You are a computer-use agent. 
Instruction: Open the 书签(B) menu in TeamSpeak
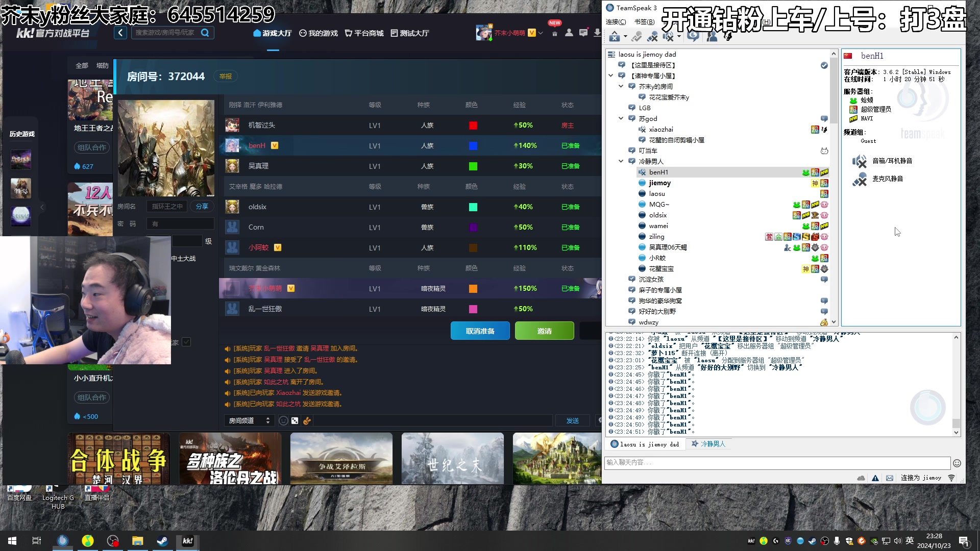point(644,22)
